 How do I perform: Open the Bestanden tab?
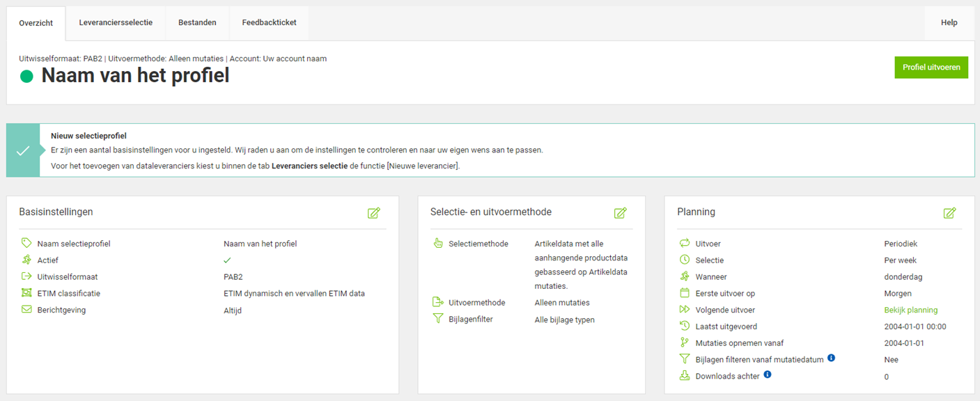pyautogui.click(x=197, y=23)
